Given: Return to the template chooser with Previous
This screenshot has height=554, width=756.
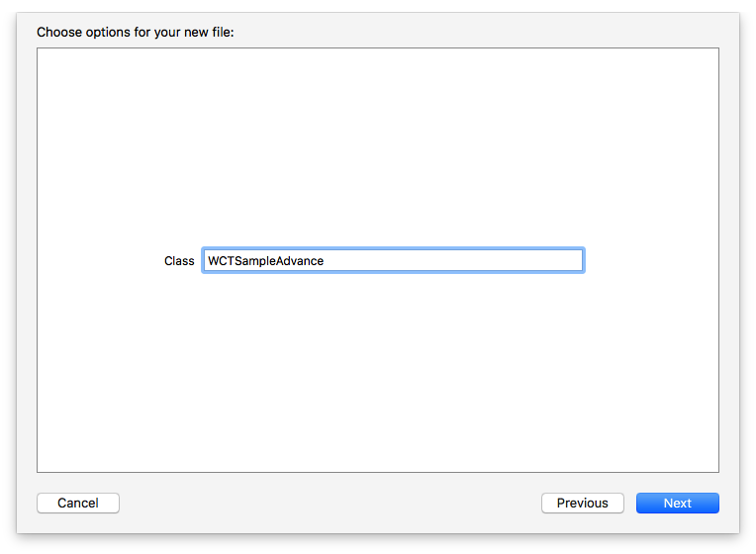Looking at the screenshot, I should point(582,503).
